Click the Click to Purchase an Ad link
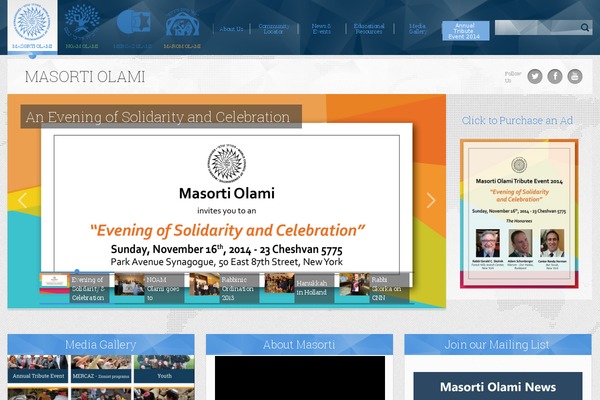Viewport: 600px width, 400px height. click(517, 120)
